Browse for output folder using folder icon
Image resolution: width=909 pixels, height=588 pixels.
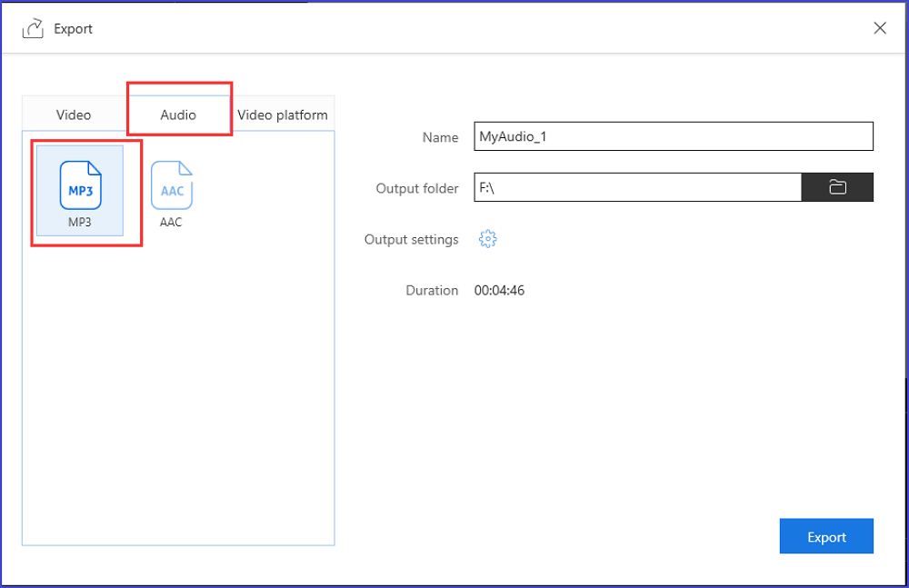point(837,187)
